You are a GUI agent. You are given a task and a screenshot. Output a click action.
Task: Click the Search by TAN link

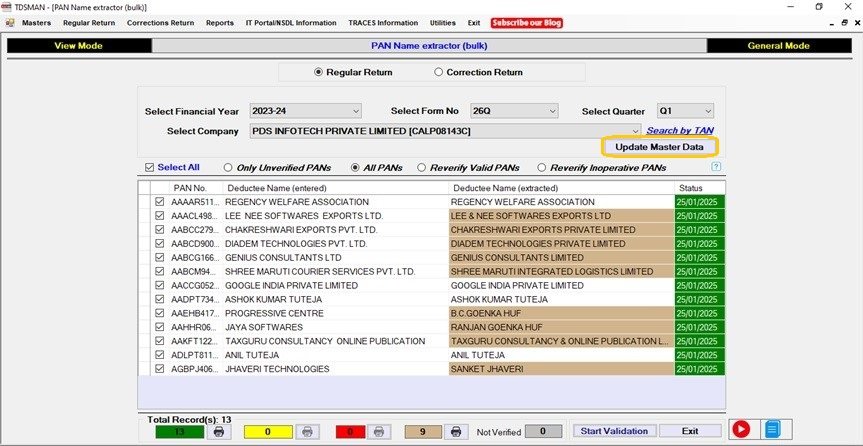tap(680, 131)
